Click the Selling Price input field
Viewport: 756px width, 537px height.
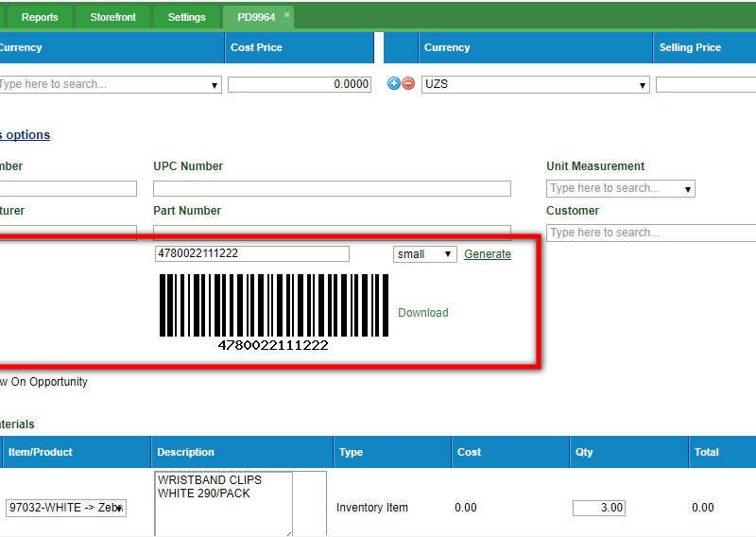(706, 84)
